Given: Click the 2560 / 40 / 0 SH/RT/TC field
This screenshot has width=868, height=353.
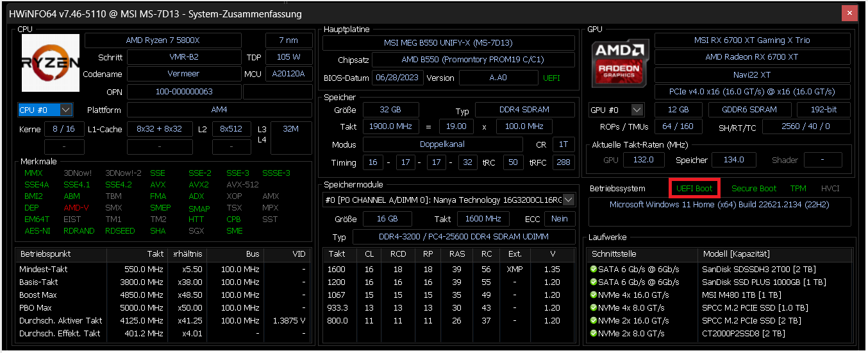Looking at the screenshot, I should 806,126.
